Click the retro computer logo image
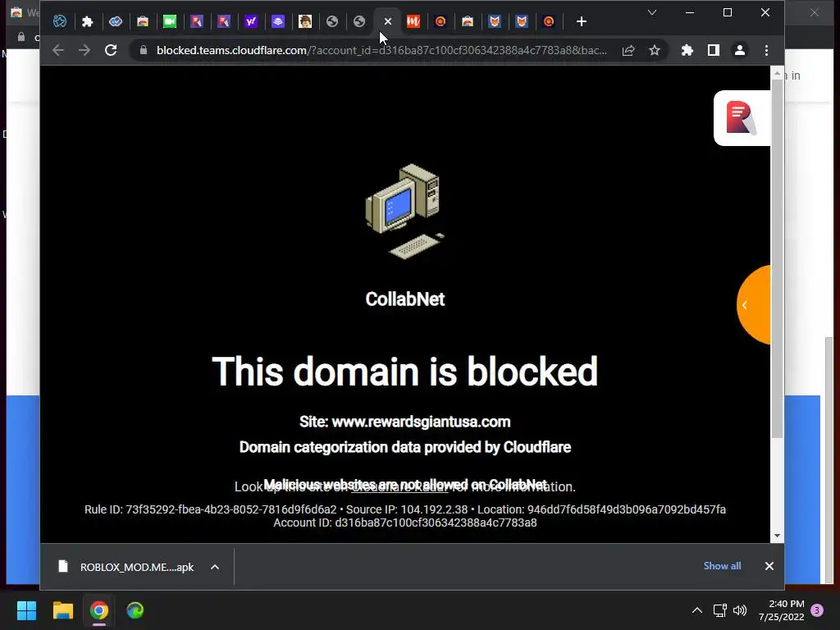Viewport: 840px width, 630px height. [x=405, y=211]
